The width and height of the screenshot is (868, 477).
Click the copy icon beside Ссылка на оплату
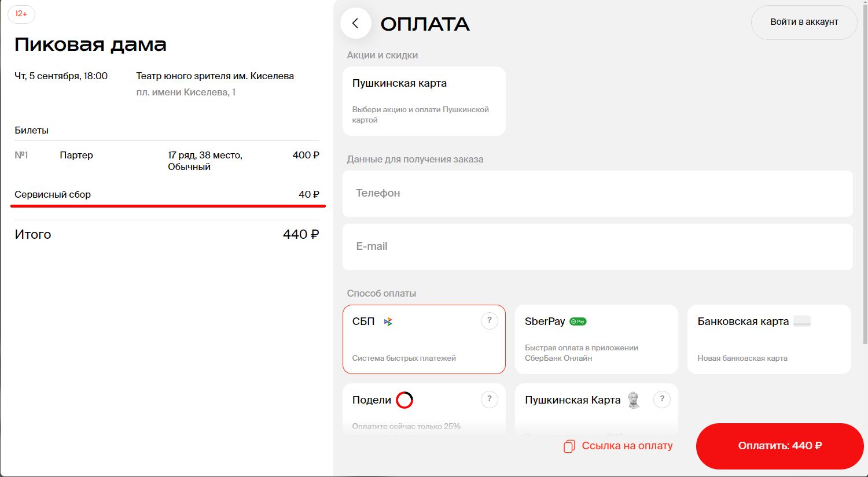[569, 446]
